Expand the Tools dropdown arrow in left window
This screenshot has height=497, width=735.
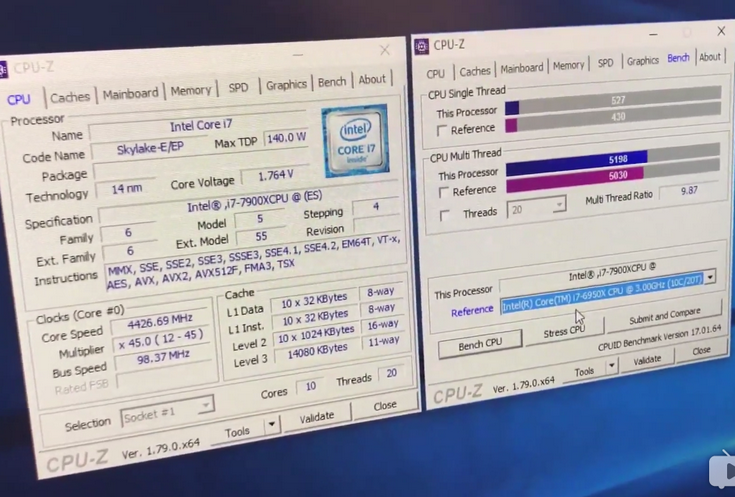[x=271, y=425]
